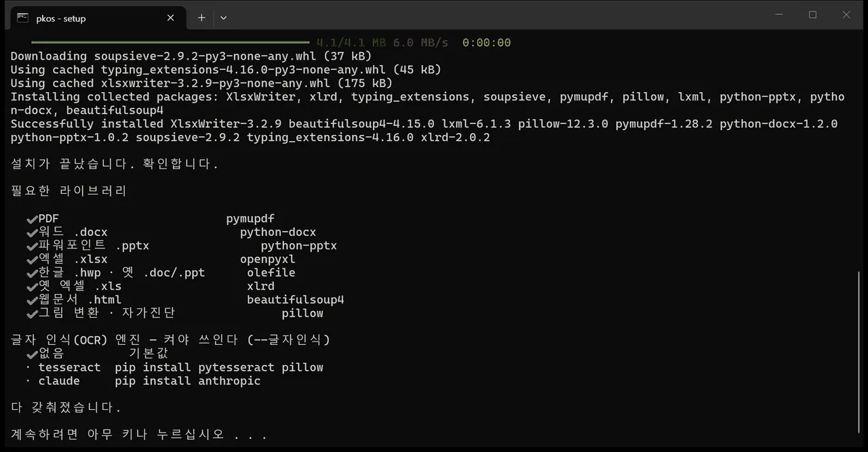Click "xlrd" in the 옛 엑셀 row
The width and height of the screenshot is (868, 452).
point(261,286)
